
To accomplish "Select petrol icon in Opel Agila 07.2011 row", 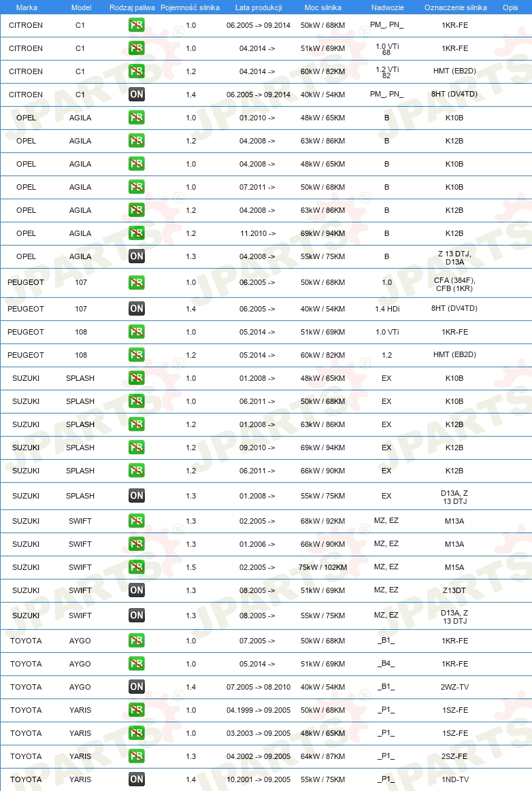I will 136,187.
